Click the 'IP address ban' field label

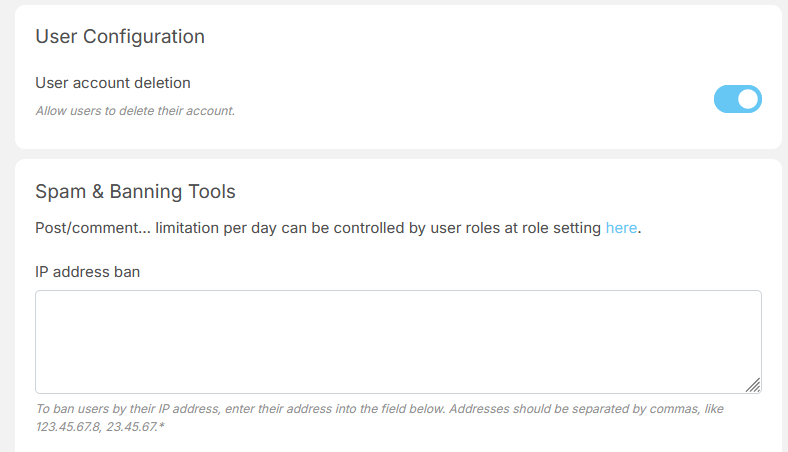(x=87, y=271)
